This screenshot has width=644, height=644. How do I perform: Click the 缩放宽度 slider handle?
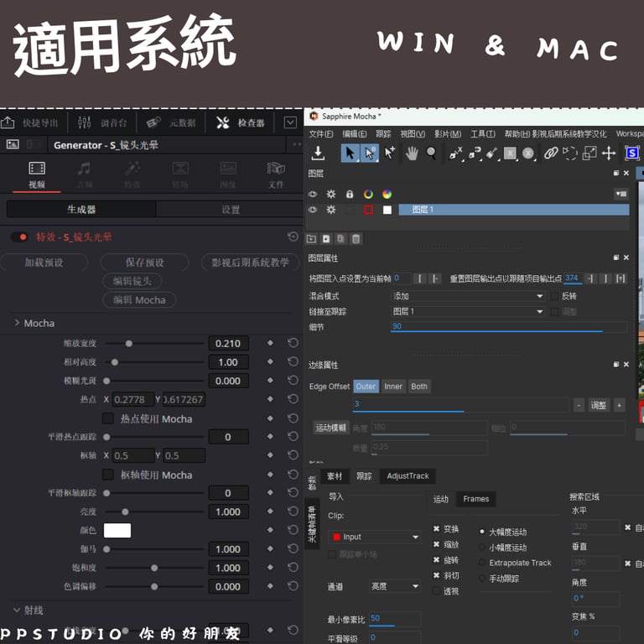coord(129,343)
